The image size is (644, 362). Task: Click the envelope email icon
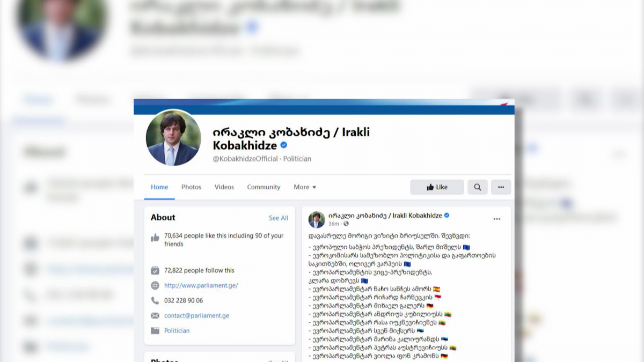click(x=155, y=315)
